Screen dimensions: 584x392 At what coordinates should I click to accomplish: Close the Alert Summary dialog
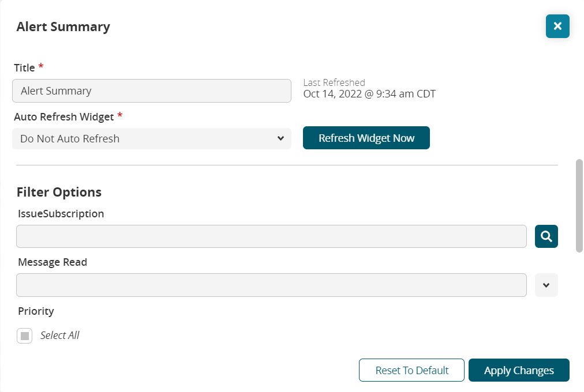click(557, 27)
